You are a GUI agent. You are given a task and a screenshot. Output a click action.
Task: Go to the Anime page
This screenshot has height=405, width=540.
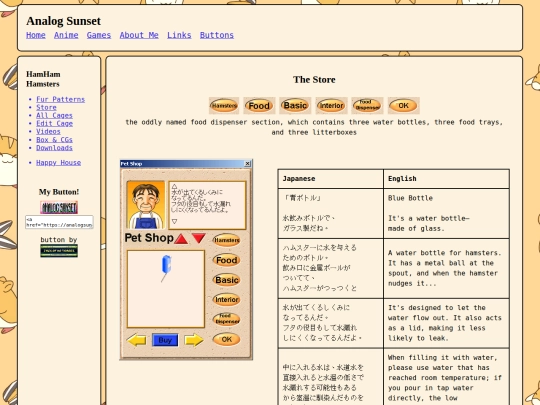pos(66,35)
